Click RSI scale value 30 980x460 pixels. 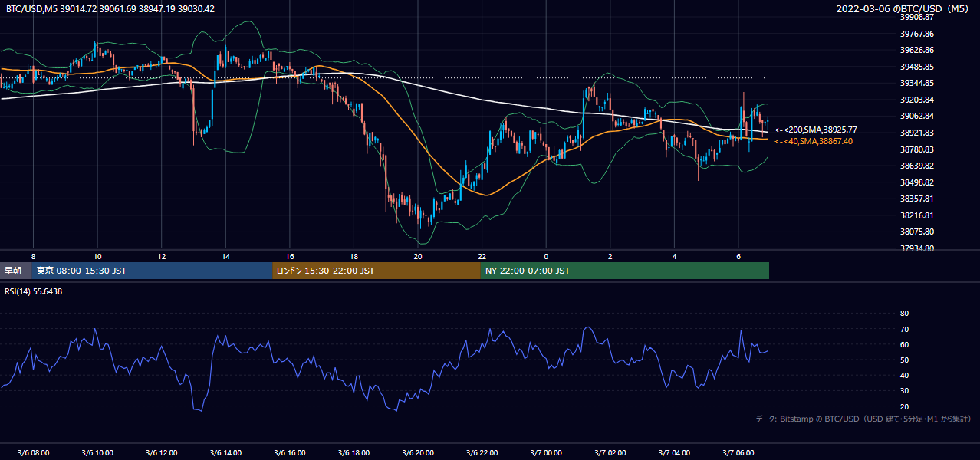904,391
